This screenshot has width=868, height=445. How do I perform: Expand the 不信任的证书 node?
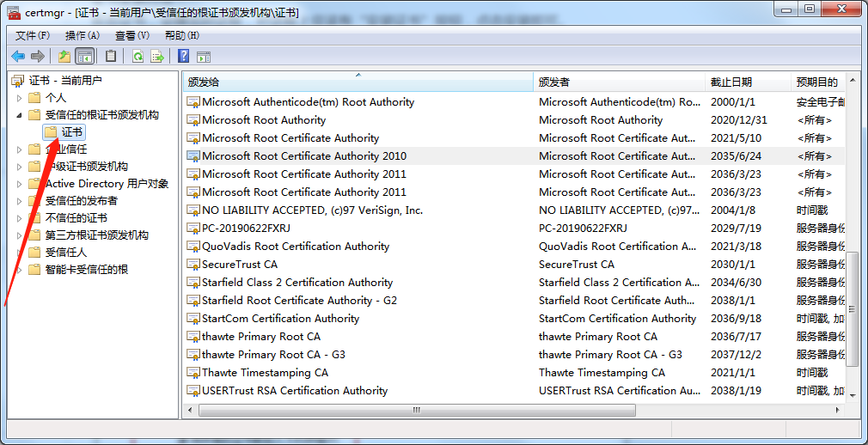[x=20, y=218]
